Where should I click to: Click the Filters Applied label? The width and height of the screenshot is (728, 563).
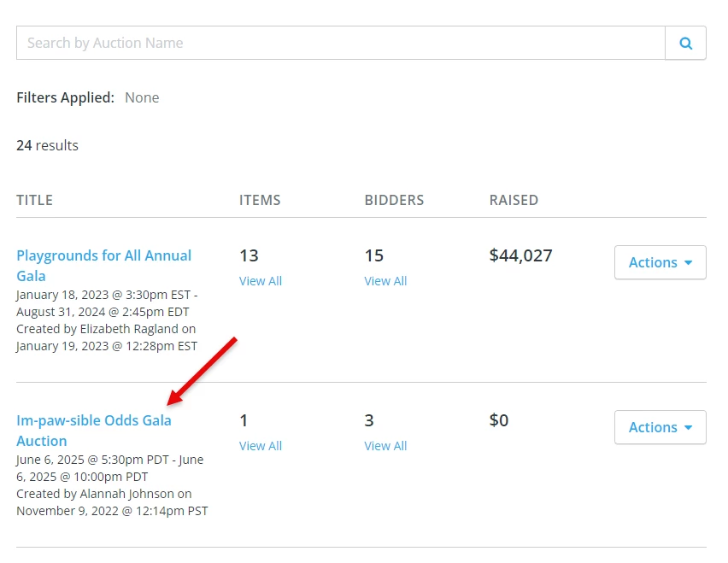tap(64, 97)
